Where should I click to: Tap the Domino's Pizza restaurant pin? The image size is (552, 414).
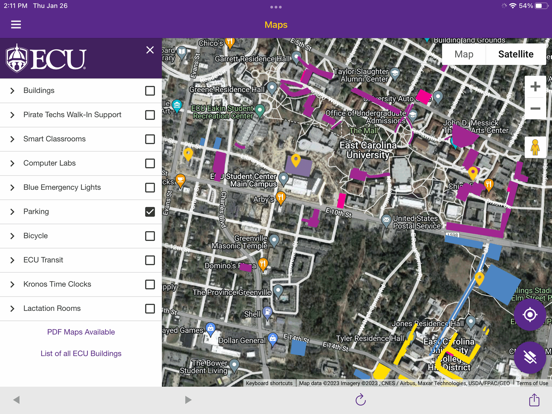[263, 264]
